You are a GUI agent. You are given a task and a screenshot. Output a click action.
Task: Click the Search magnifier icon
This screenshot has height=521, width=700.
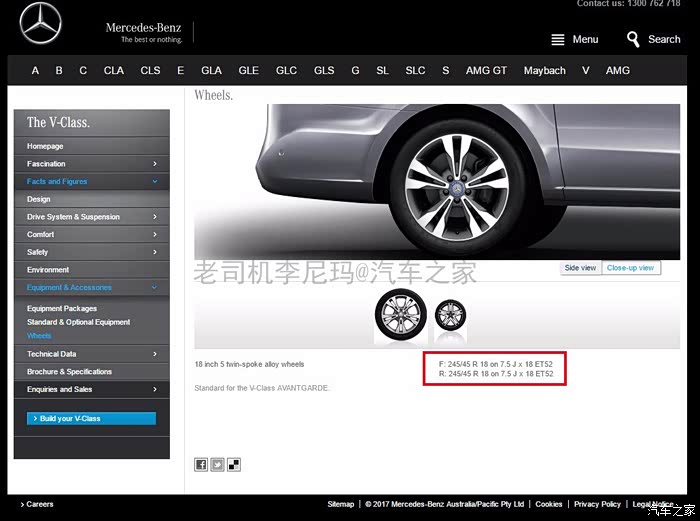pos(633,39)
